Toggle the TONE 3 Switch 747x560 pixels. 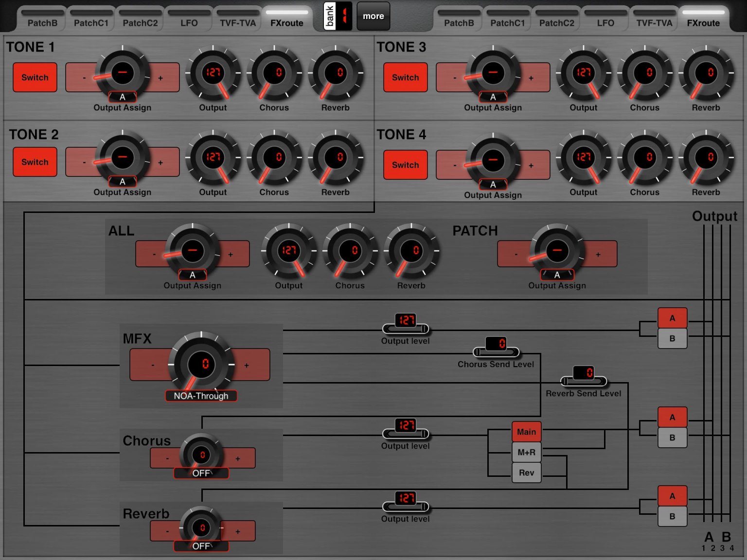406,77
